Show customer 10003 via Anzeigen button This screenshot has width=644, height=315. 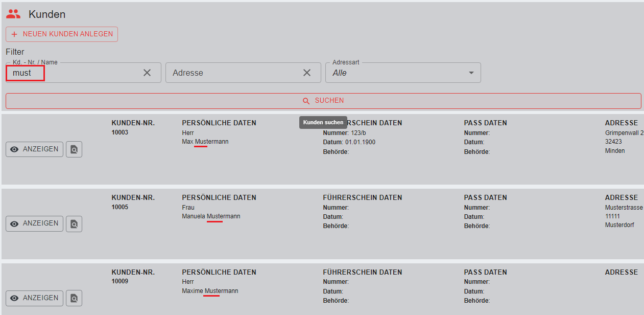pos(35,149)
